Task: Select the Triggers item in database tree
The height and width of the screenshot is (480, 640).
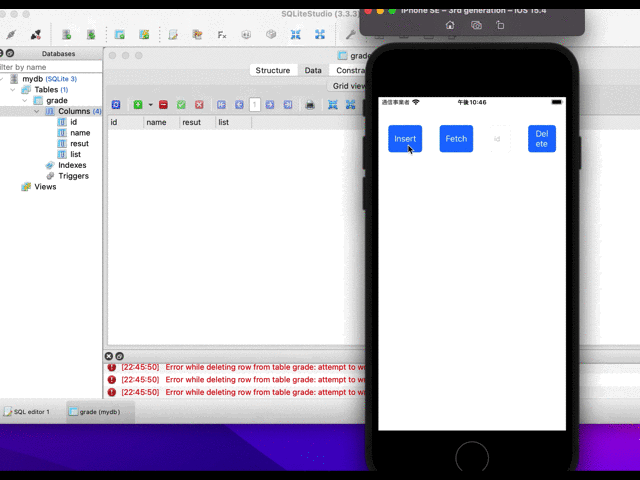Action: coord(73,176)
